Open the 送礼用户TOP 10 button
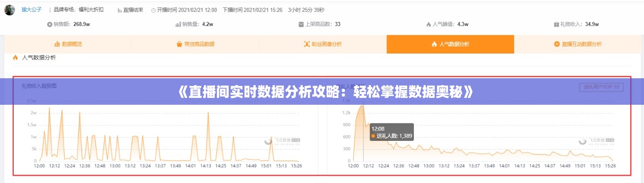 [601, 86]
